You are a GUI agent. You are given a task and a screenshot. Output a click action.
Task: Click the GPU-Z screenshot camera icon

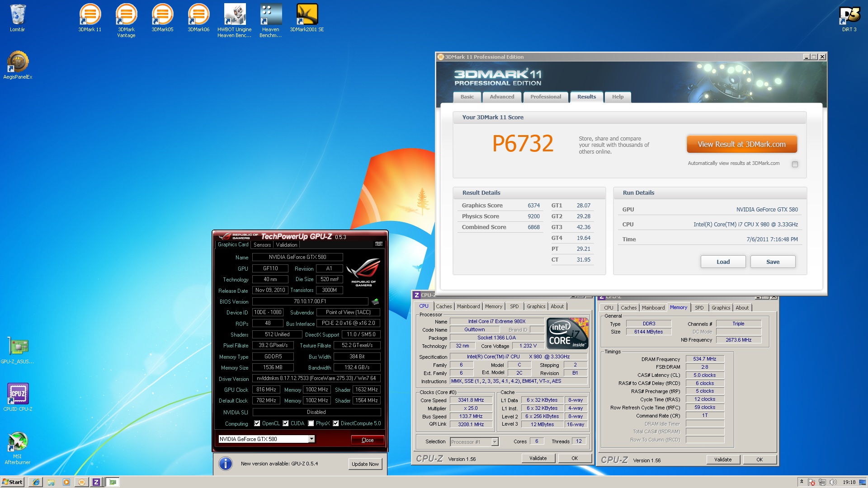tap(378, 244)
